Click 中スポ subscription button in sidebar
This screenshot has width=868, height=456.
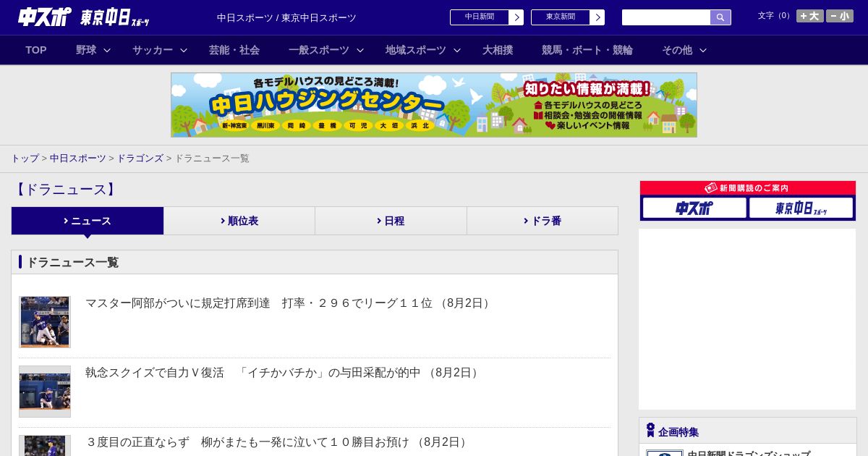coord(694,208)
